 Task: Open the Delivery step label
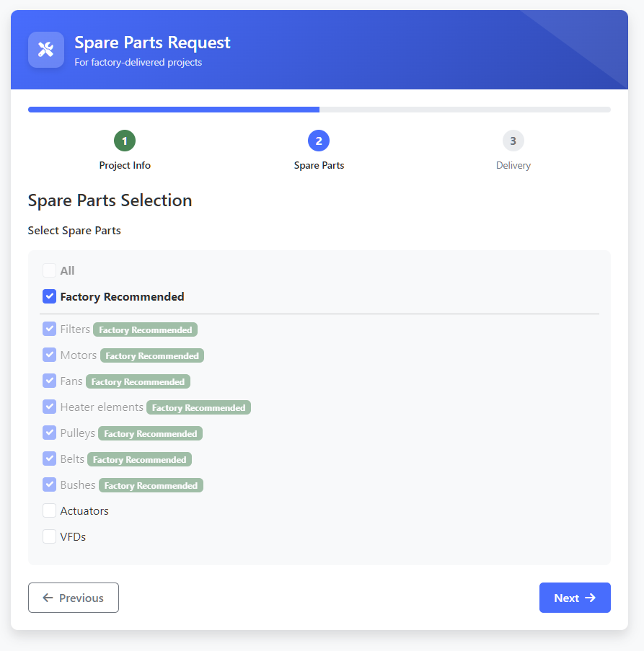tap(513, 165)
